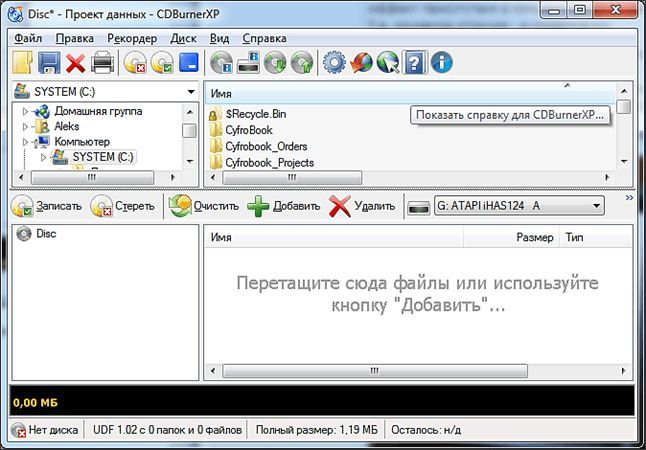Minimize the CDBurnerXP window
Viewport: 646px width, 450px height.
(554, 10)
